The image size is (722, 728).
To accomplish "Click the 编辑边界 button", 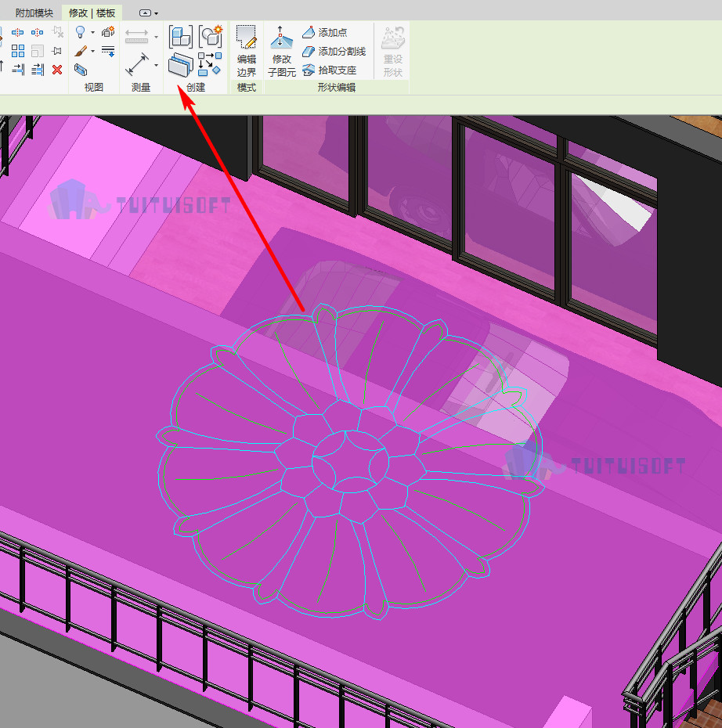I will pos(247,52).
